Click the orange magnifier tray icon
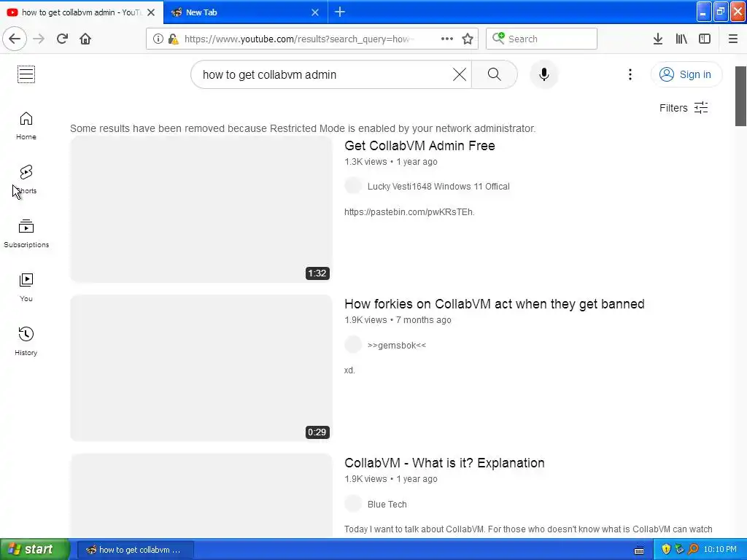This screenshot has height=560, width=747. pyautogui.click(x=693, y=549)
